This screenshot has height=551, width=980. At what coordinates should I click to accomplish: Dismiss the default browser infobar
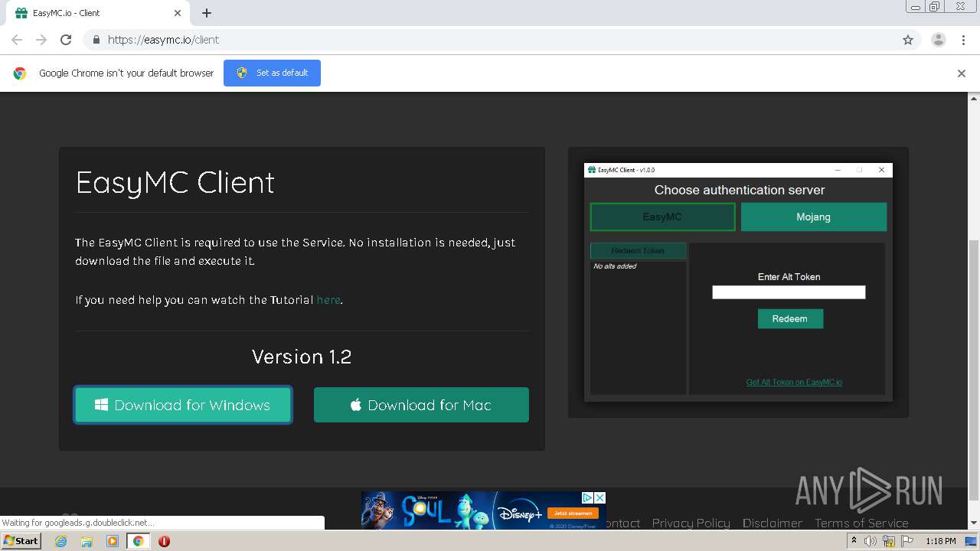[x=962, y=73]
